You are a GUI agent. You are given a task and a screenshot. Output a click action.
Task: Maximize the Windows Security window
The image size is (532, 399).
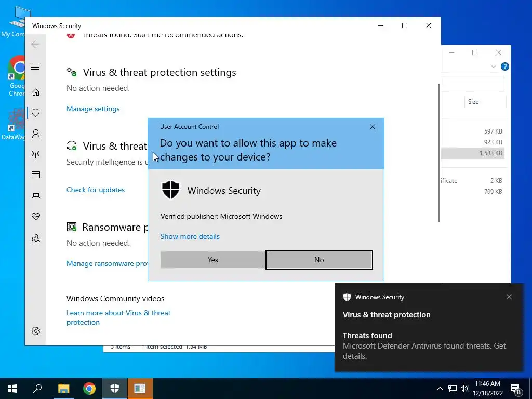(404, 25)
